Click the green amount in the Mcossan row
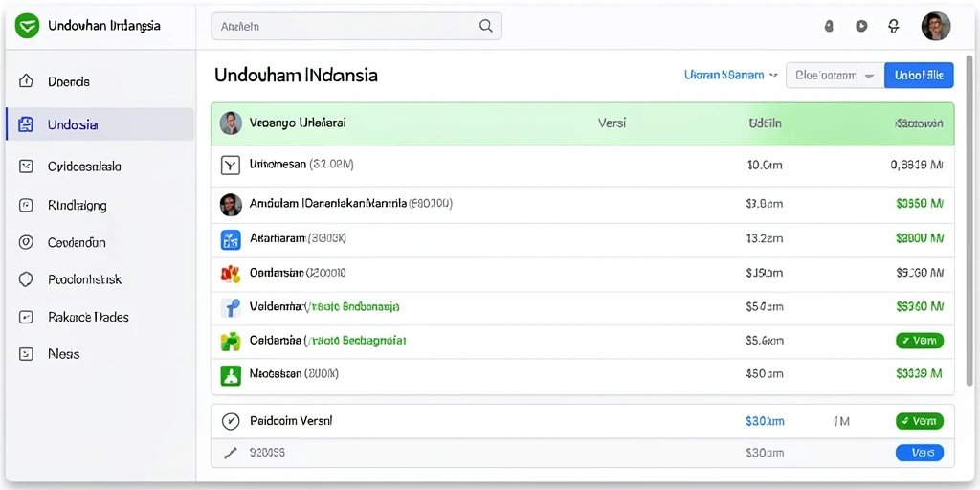The image size is (980, 490). 919,374
